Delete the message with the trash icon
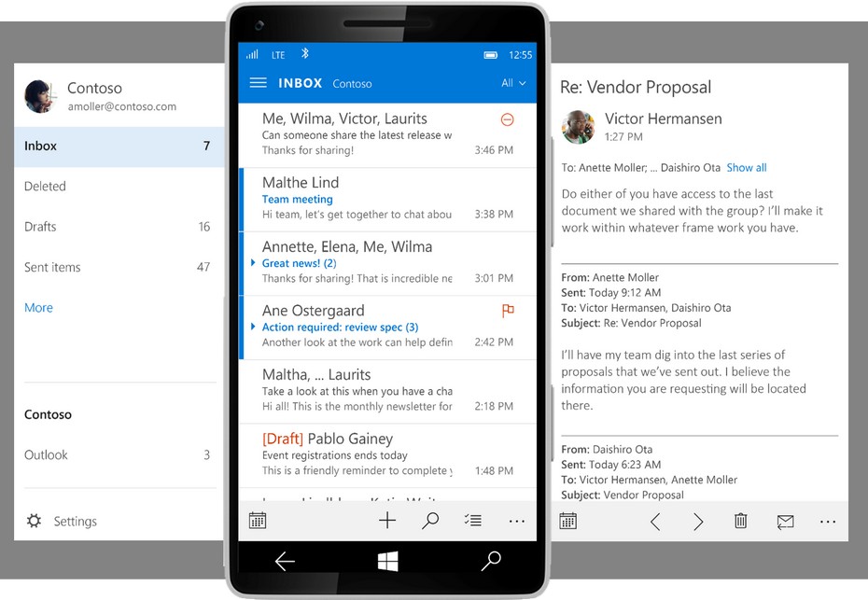This screenshot has width=868, height=600. pyautogui.click(x=740, y=522)
